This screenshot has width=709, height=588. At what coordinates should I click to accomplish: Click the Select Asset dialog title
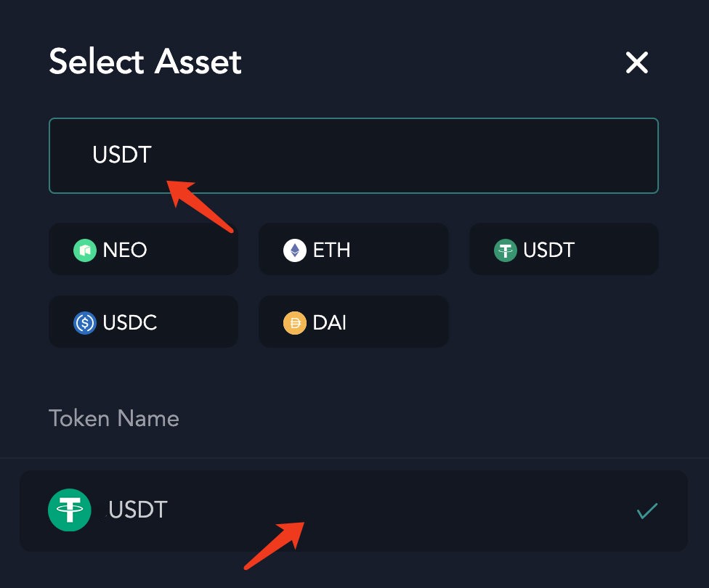coord(145,62)
